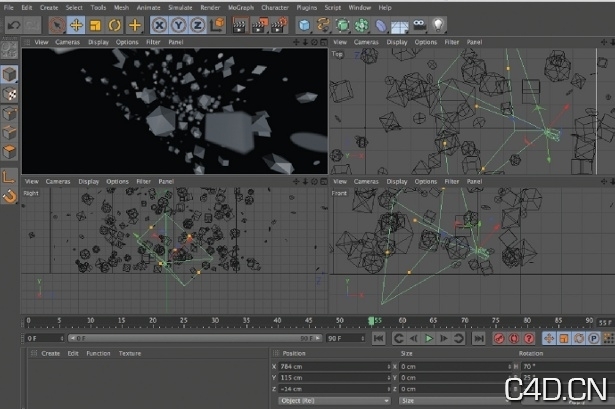Open the Size mode dropdown
Viewport: 615px width, 409px height.
click(455, 401)
